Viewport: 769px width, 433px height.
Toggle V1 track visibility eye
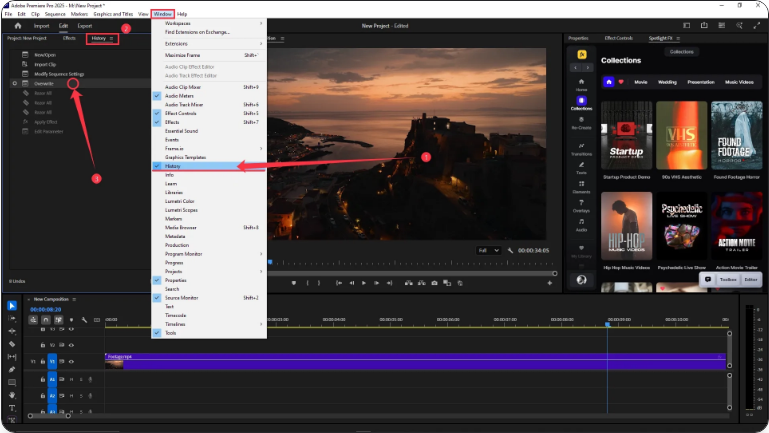pos(73,361)
